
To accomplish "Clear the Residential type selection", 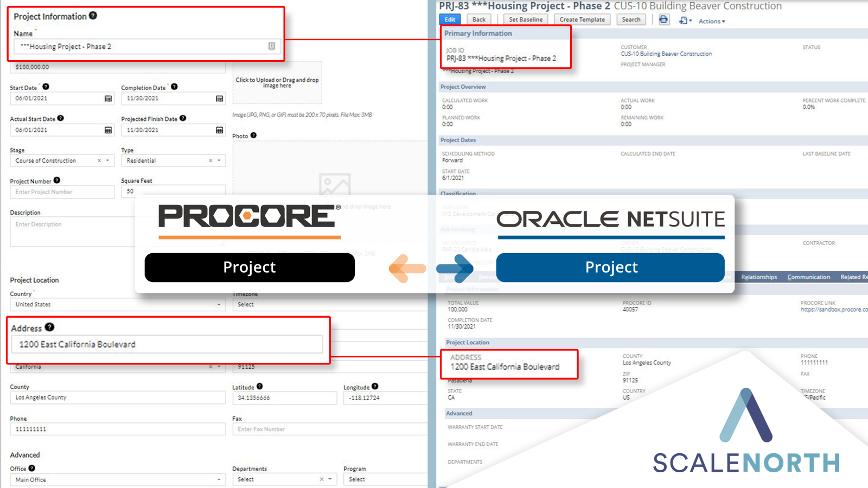I will 210,160.
